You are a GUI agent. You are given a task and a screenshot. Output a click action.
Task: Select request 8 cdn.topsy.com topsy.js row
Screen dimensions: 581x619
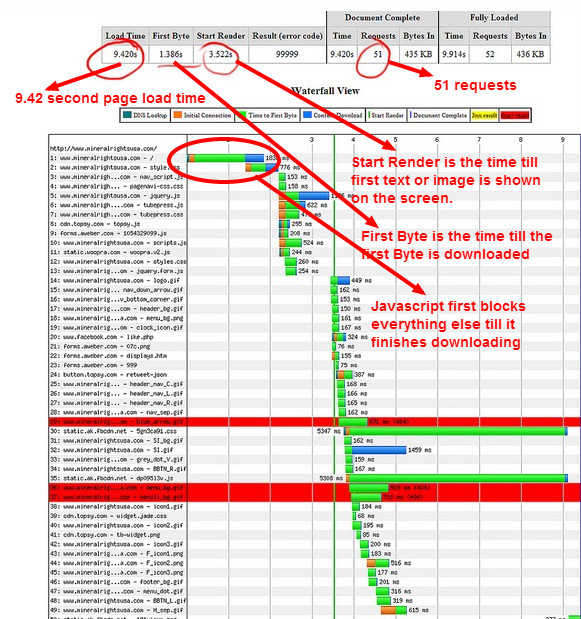315,224
